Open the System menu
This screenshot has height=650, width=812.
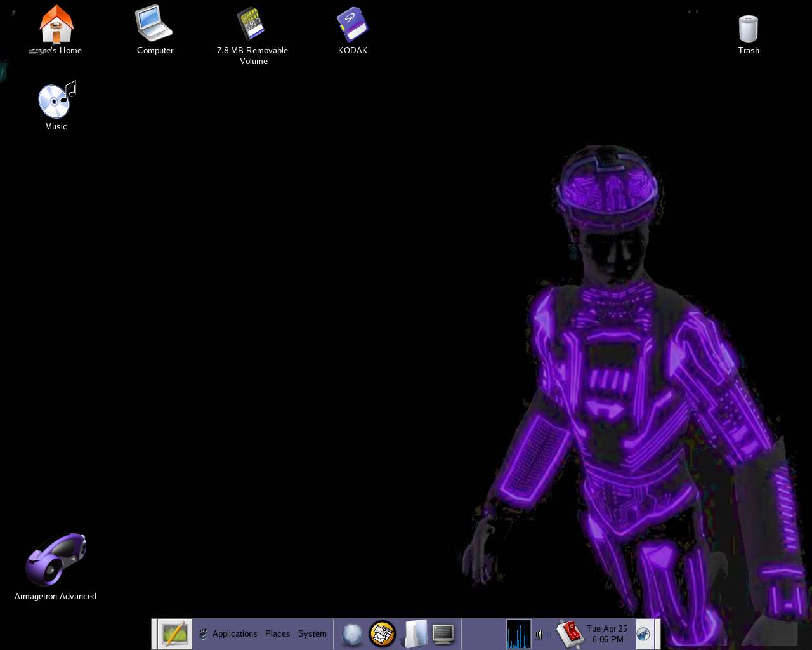pyautogui.click(x=312, y=634)
